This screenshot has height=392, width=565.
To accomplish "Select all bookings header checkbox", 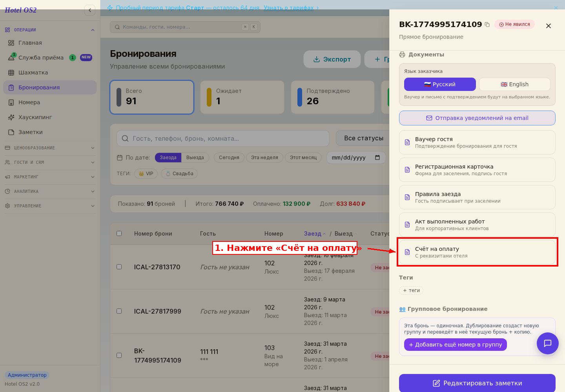I will [x=119, y=233].
